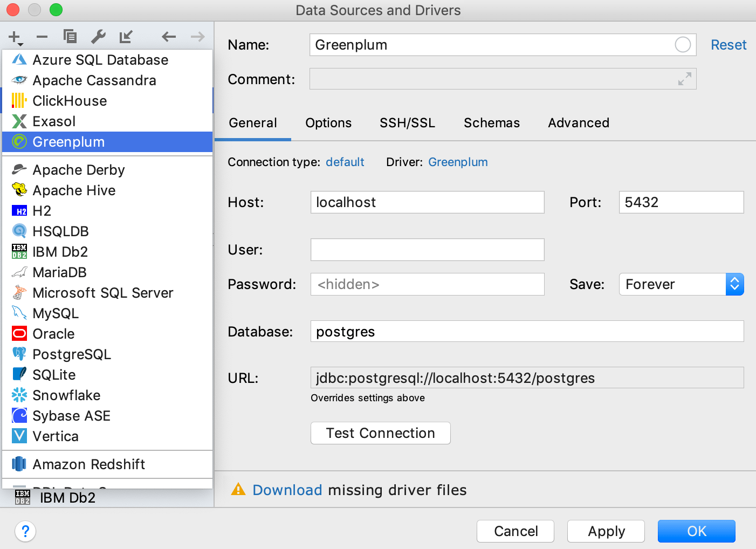Image resolution: width=756 pixels, height=549 pixels.
Task: Click the hidden Password field
Action: click(428, 284)
